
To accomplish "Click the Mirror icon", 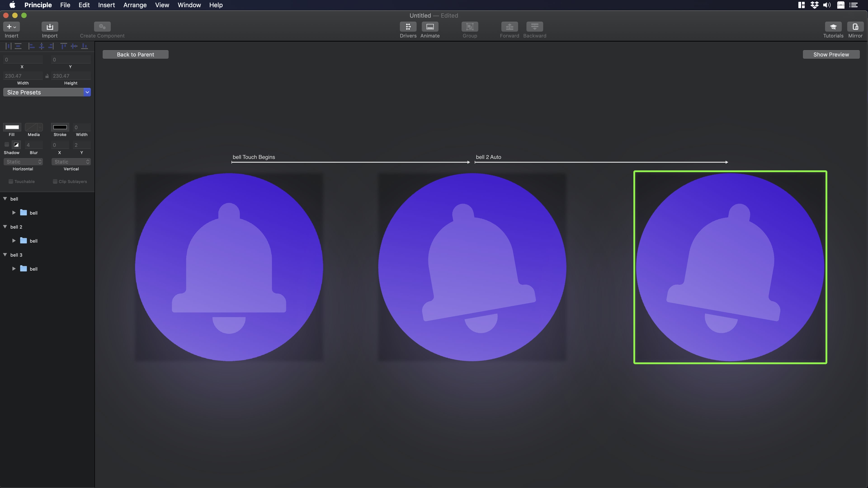I will tap(855, 27).
